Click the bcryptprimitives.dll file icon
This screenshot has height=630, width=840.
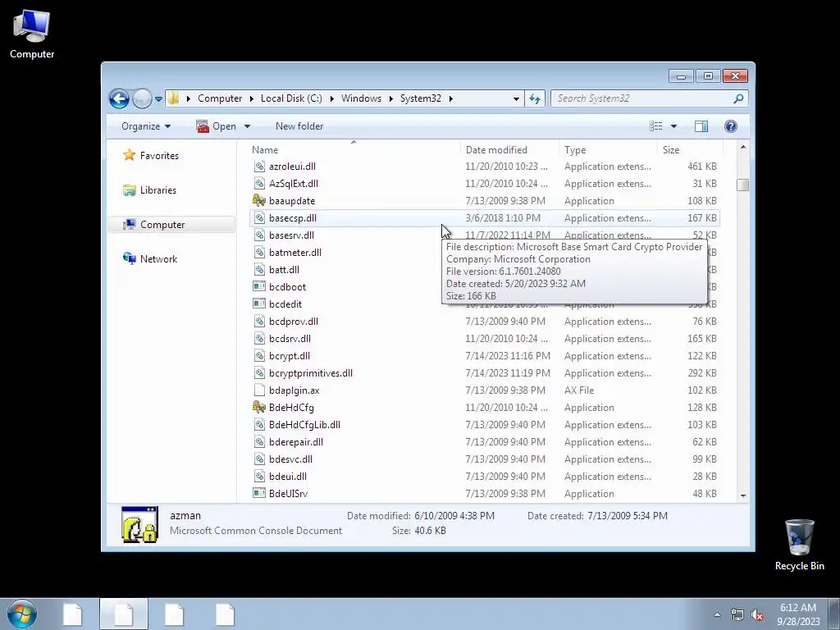coord(259,373)
